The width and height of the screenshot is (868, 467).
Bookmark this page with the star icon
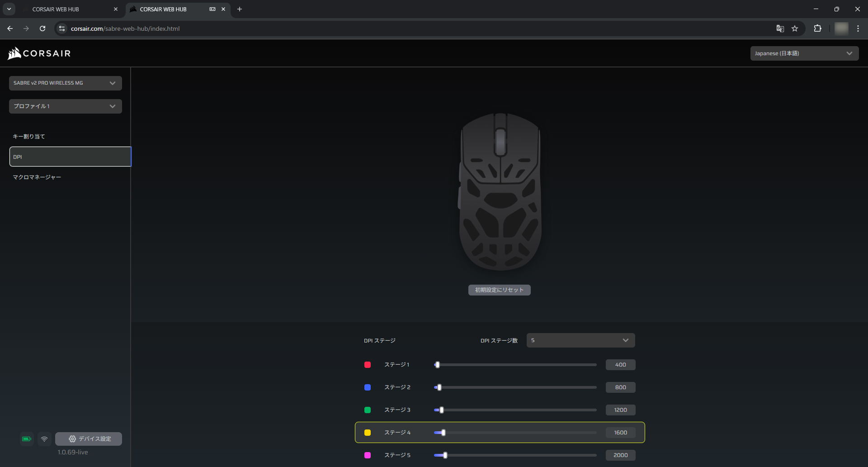click(x=795, y=29)
